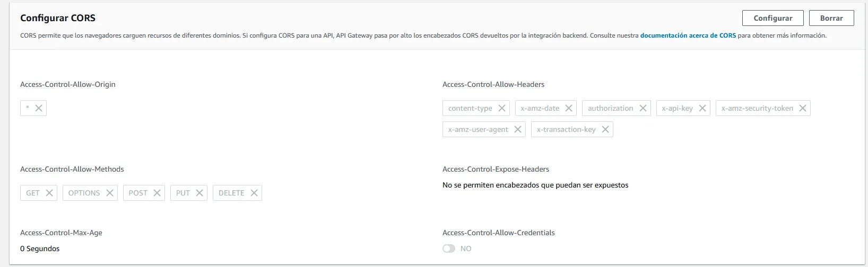
Task: Delete the DELETE method tag
Action: tap(254, 193)
